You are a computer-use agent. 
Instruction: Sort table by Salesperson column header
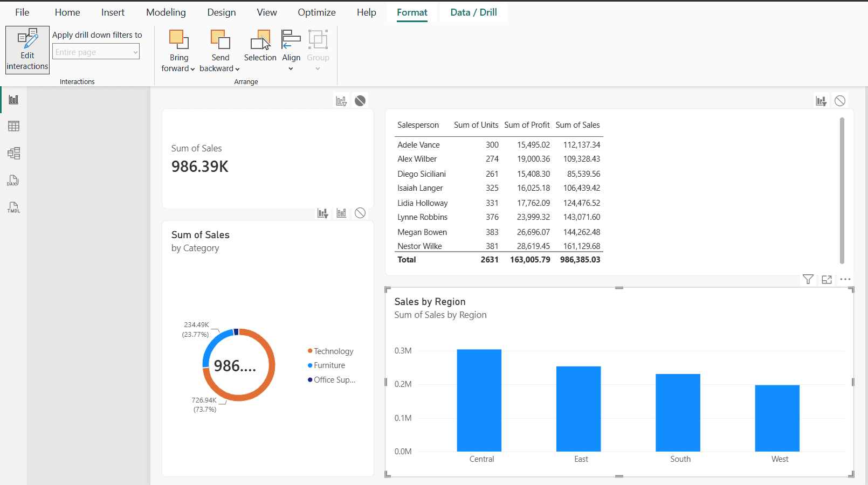418,125
